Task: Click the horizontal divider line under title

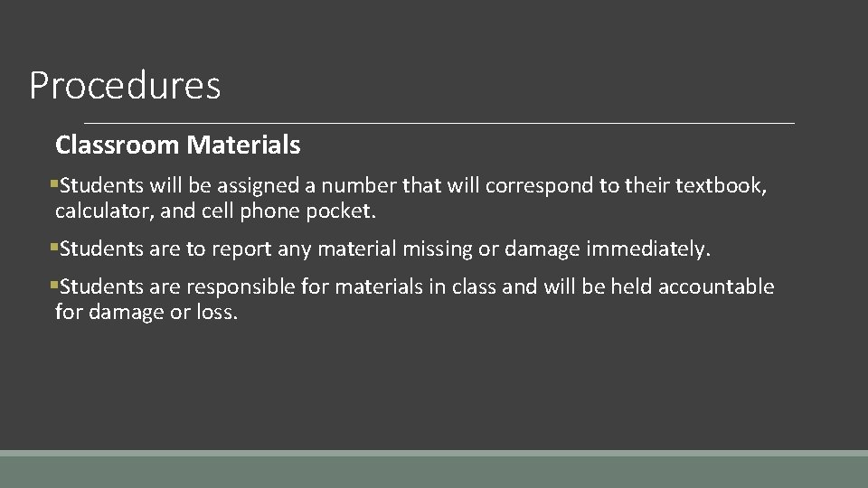Action: 439,123
